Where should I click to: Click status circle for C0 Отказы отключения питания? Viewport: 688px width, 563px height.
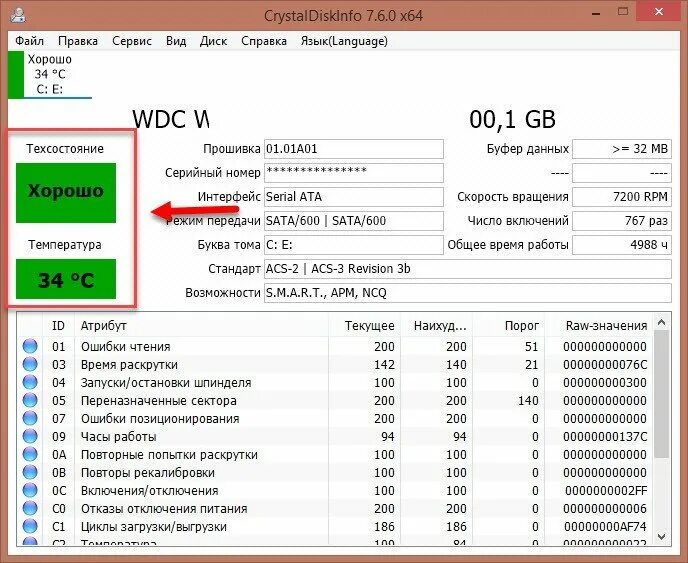pyautogui.click(x=30, y=508)
